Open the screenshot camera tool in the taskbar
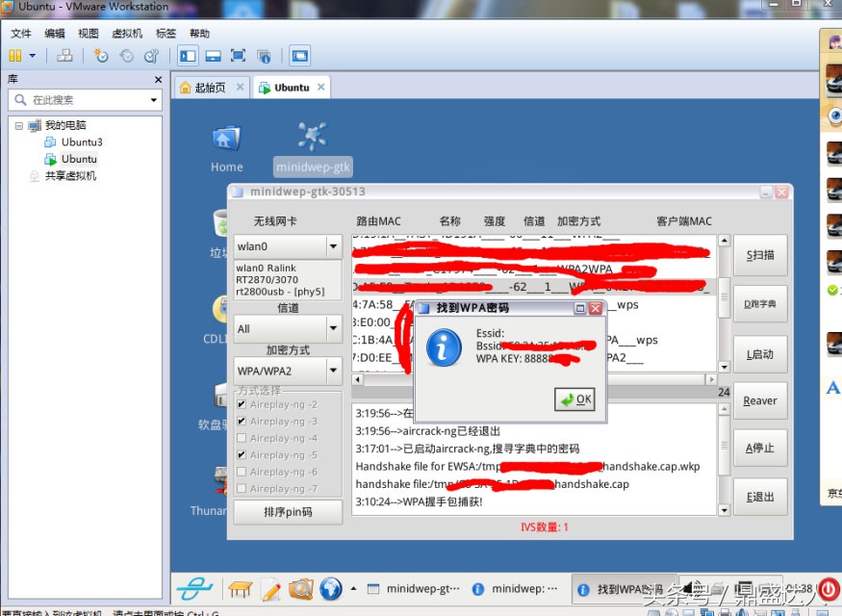Screen dimensions: 842x616 tap(301, 588)
